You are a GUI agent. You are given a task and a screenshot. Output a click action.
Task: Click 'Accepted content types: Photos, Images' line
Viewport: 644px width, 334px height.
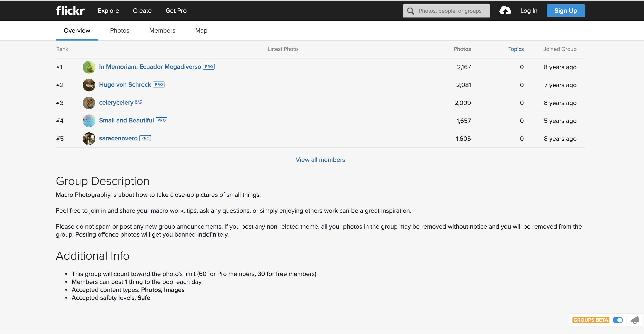pyautogui.click(x=128, y=290)
